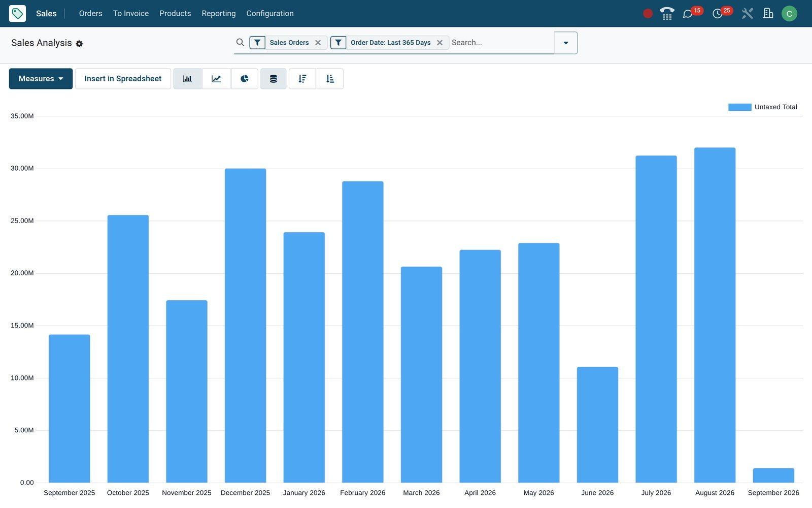Click the Sales Orders filter funnel icon
The width and height of the screenshot is (812, 508).
257,43
